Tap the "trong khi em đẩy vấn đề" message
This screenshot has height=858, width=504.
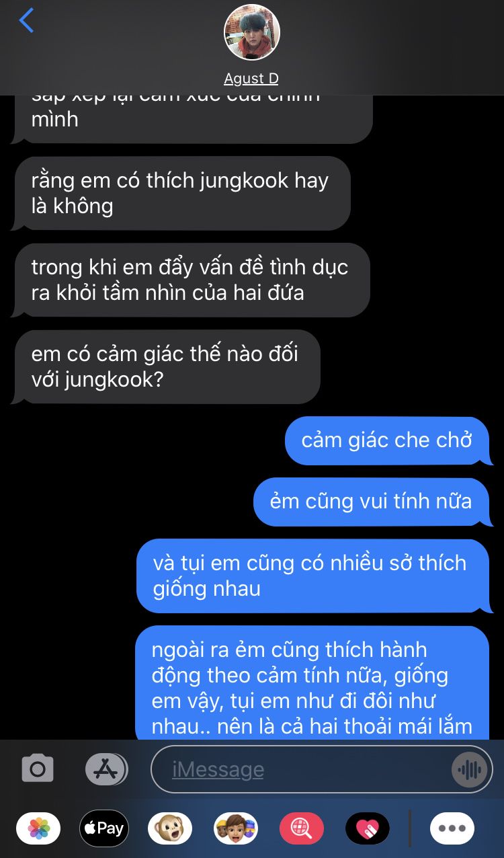(190, 280)
